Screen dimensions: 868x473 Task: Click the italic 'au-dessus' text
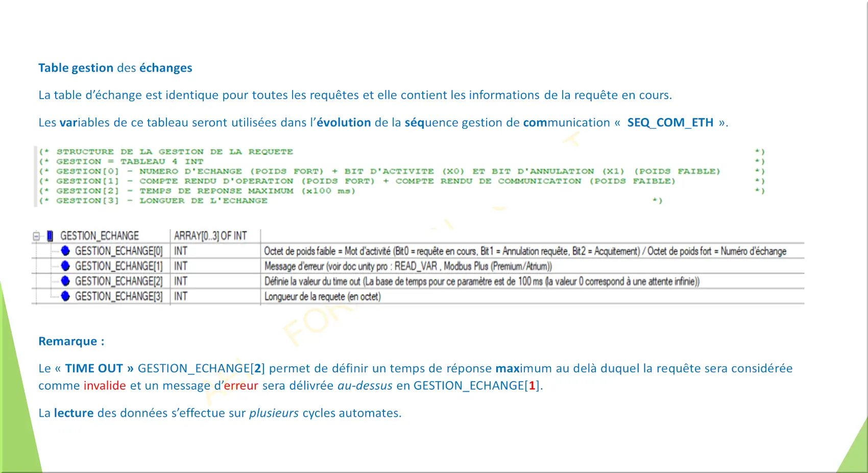click(x=365, y=386)
